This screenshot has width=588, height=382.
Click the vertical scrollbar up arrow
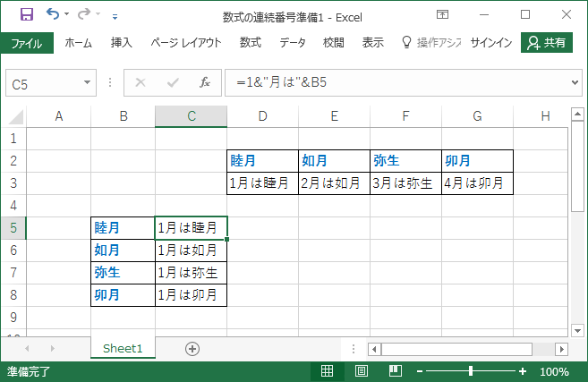577,114
